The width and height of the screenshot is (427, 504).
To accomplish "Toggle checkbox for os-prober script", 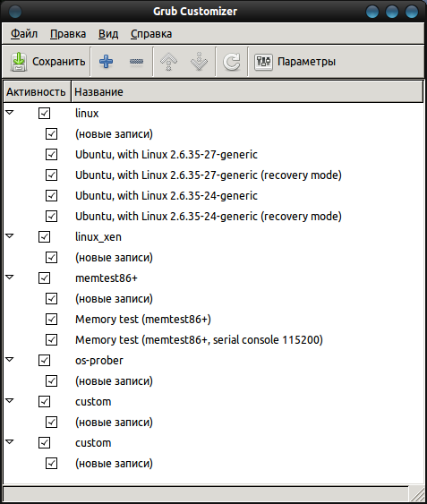I will pos(44,361).
